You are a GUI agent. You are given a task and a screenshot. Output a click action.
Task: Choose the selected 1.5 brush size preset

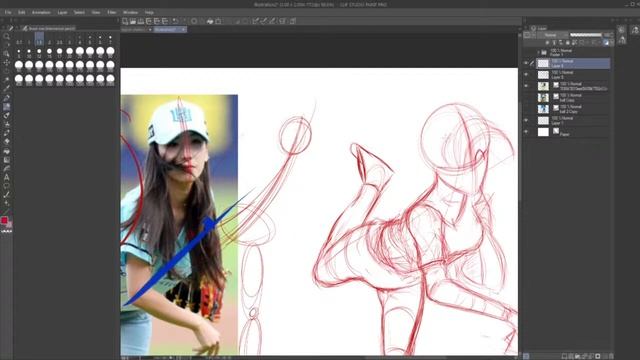(39, 40)
